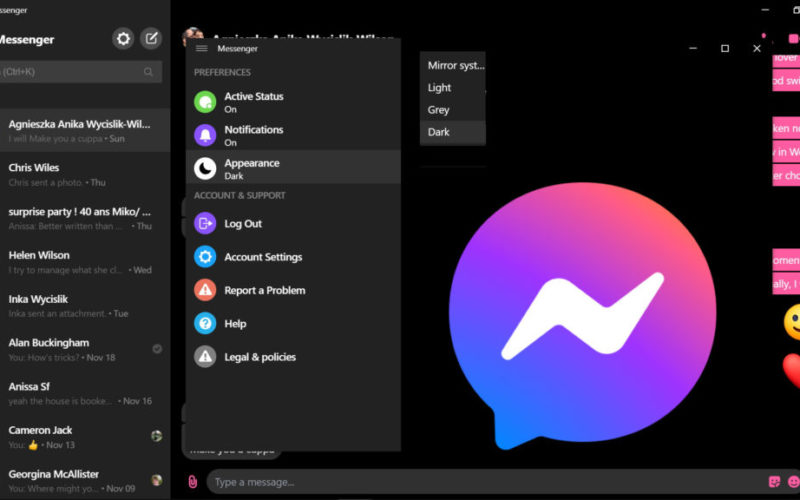Viewport: 800px width, 500px height.
Task: Select the Dark theme option
Action: coord(453,132)
